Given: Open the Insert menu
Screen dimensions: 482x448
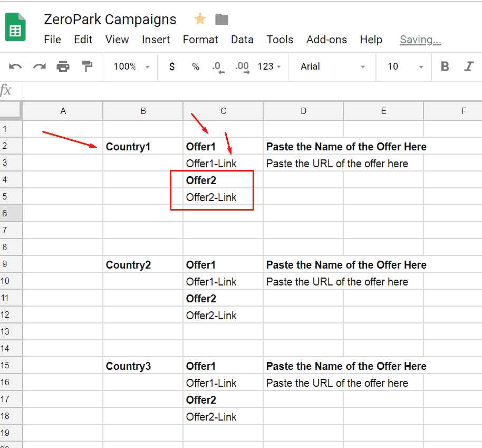Looking at the screenshot, I should coord(156,40).
